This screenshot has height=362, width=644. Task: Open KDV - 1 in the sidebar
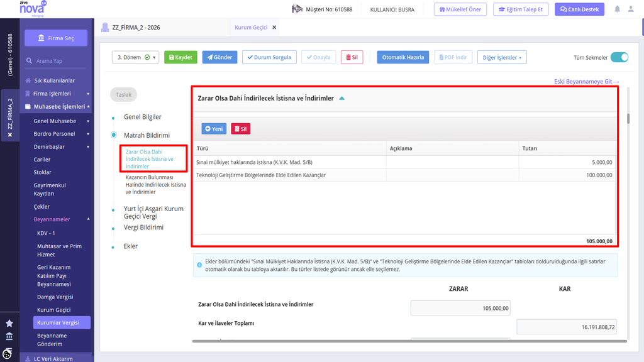click(x=46, y=233)
